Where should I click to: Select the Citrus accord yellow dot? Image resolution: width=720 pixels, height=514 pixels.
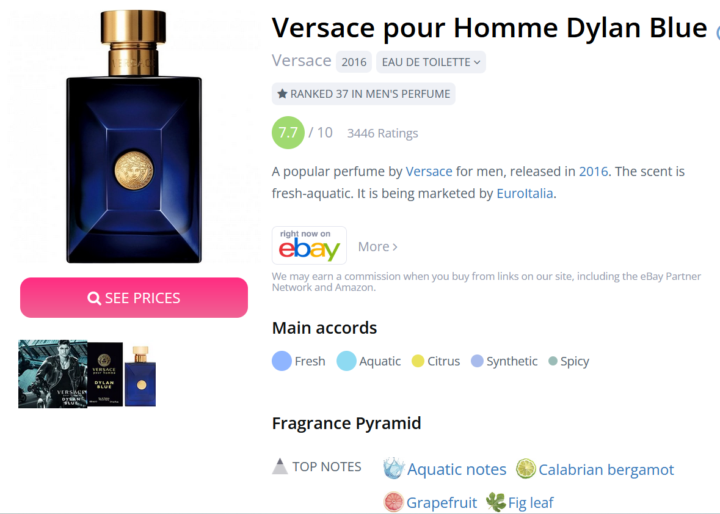point(418,361)
